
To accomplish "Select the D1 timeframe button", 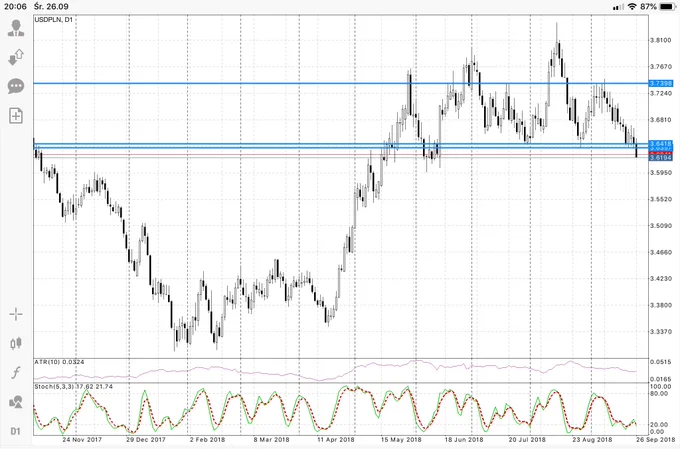I will tap(16, 431).
